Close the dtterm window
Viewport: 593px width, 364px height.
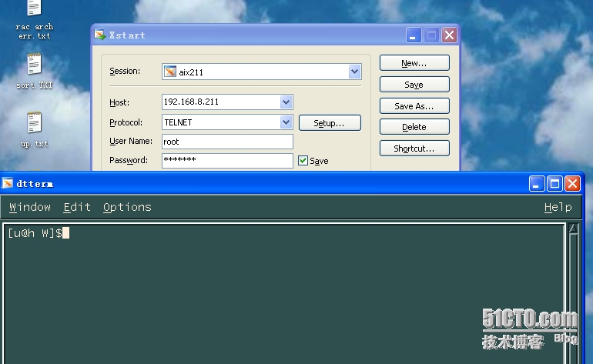click(x=572, y=184)
